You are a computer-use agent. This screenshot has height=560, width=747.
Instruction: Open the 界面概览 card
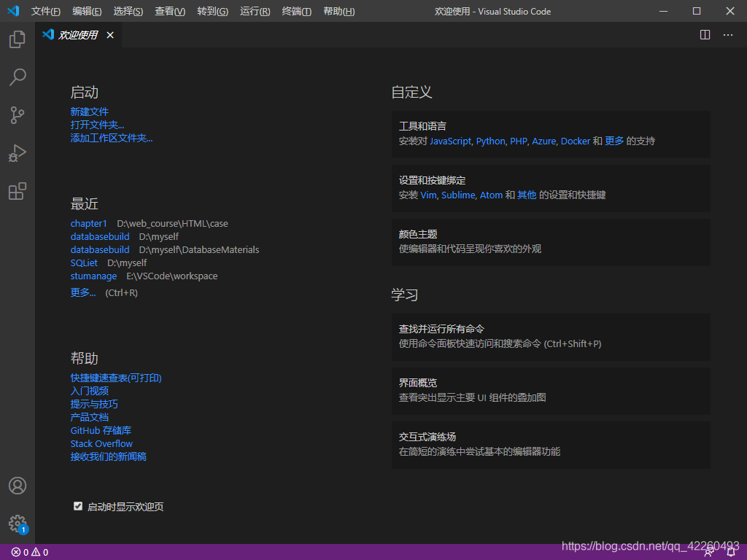click(x=551, y=391)
